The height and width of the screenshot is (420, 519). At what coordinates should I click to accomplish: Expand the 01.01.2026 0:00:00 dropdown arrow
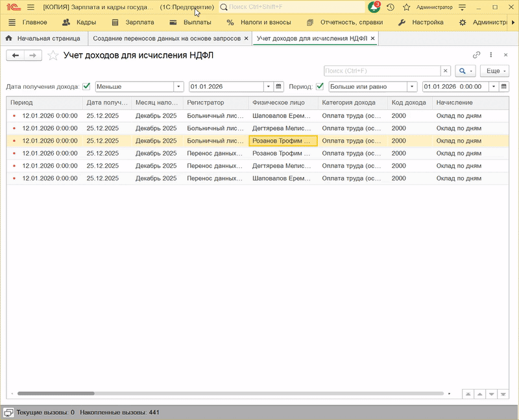click(494, 87)
